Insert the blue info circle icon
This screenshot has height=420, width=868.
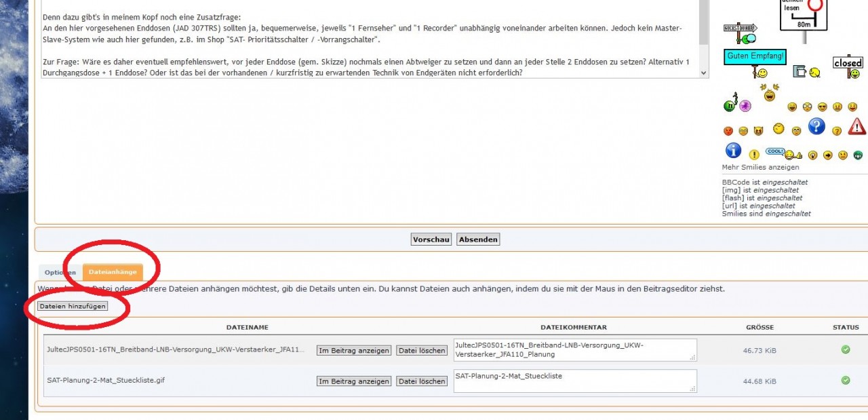(x=733, y=151)
